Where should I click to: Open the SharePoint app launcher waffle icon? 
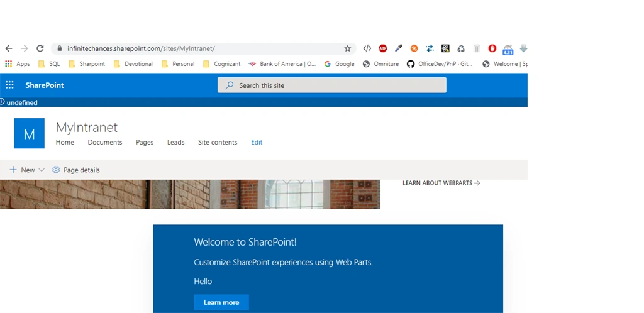coord(9,85)
